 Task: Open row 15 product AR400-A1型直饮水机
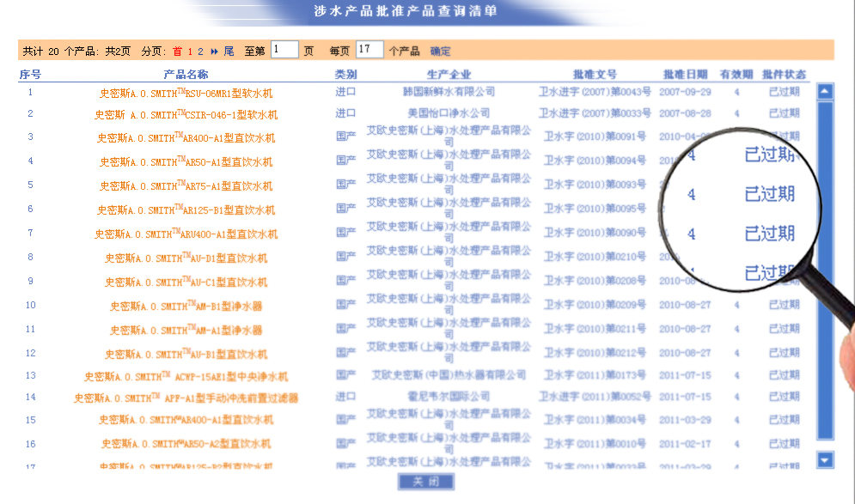point(186,420)
